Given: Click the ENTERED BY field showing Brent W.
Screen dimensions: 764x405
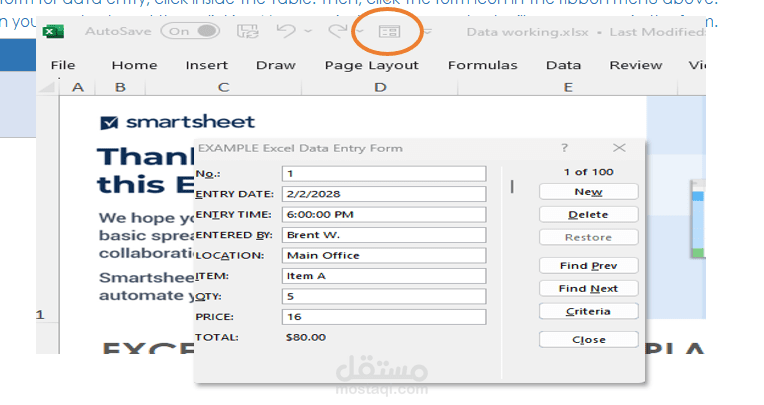Looking at the screenshot, I should point(384,235).
